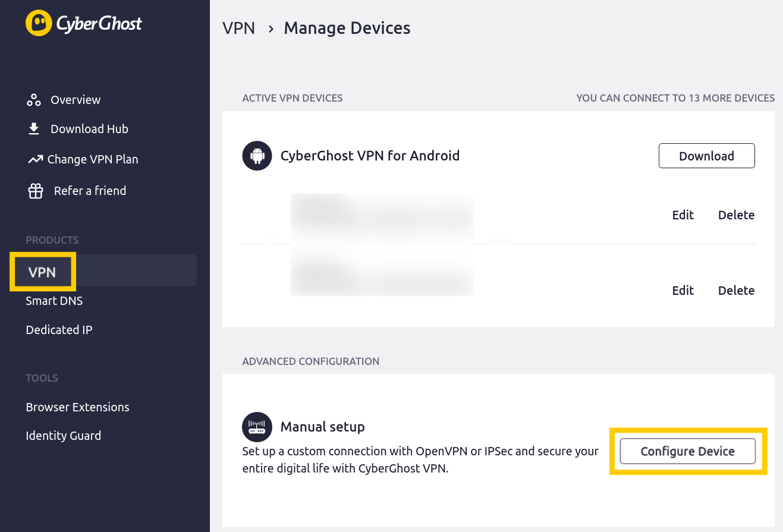The height and width of the screenshot is (532, 783).
Task: Click the ACTIVE VPN DEVICES label
Action: tap(293, 98)
